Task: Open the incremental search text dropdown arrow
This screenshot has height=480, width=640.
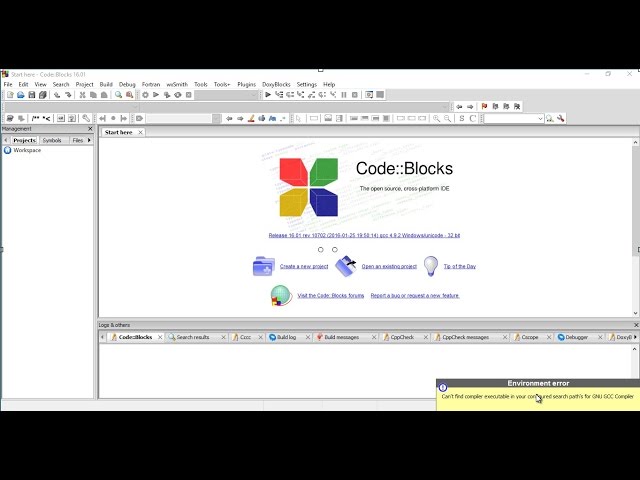Action: tap(216, 118)
